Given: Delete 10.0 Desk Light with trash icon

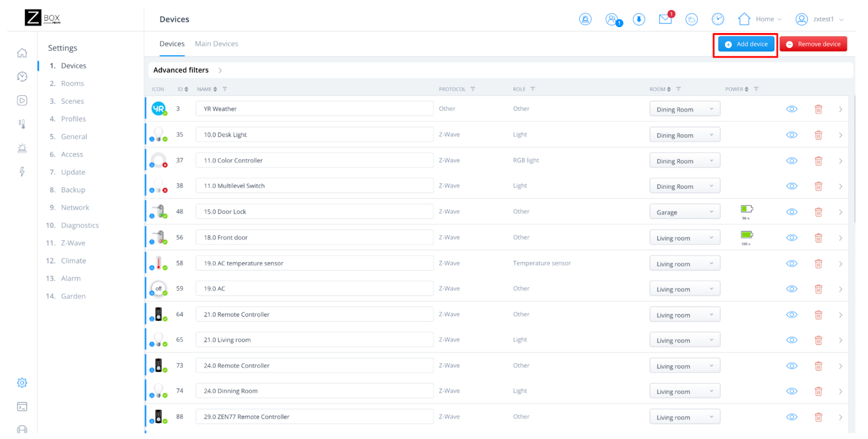Looking at the screenshot, I should coord(818,135).
